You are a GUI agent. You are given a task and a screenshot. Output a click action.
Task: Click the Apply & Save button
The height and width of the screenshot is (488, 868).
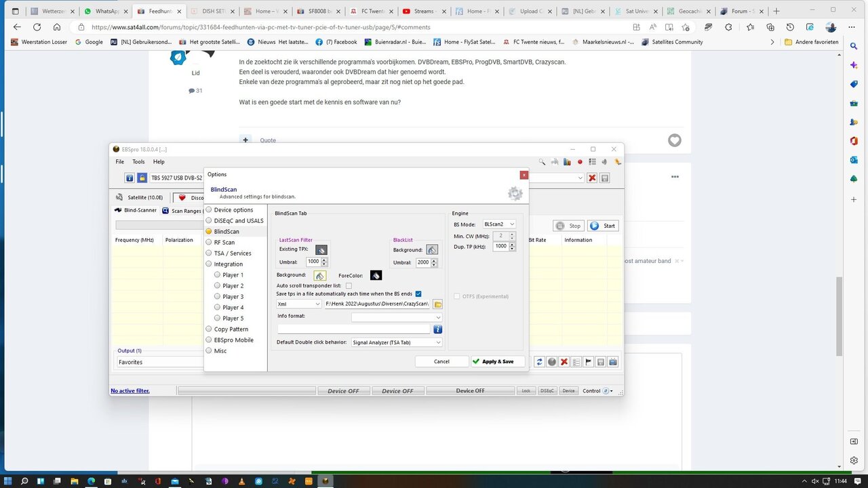(497, 361)
